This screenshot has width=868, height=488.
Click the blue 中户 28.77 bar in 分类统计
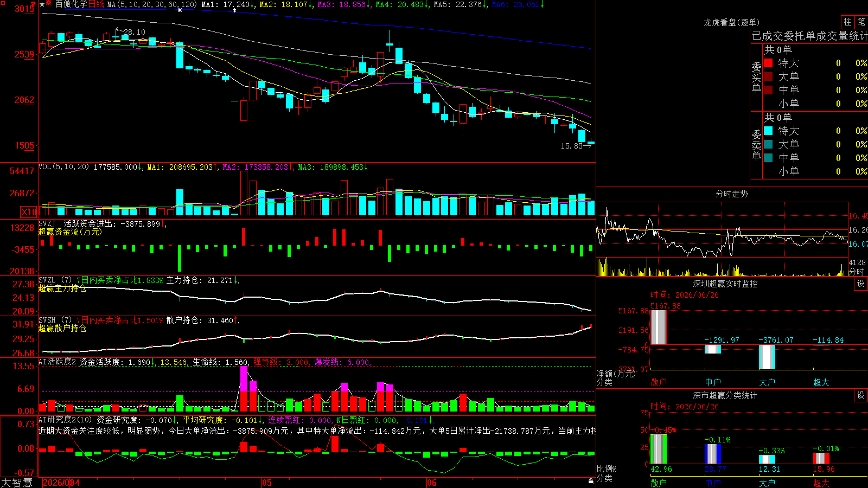tap(713, 454)
